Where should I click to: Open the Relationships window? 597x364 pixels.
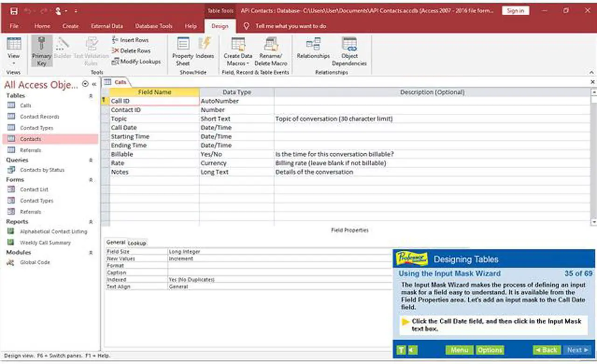pyautogui.click(x=313, y=48)
